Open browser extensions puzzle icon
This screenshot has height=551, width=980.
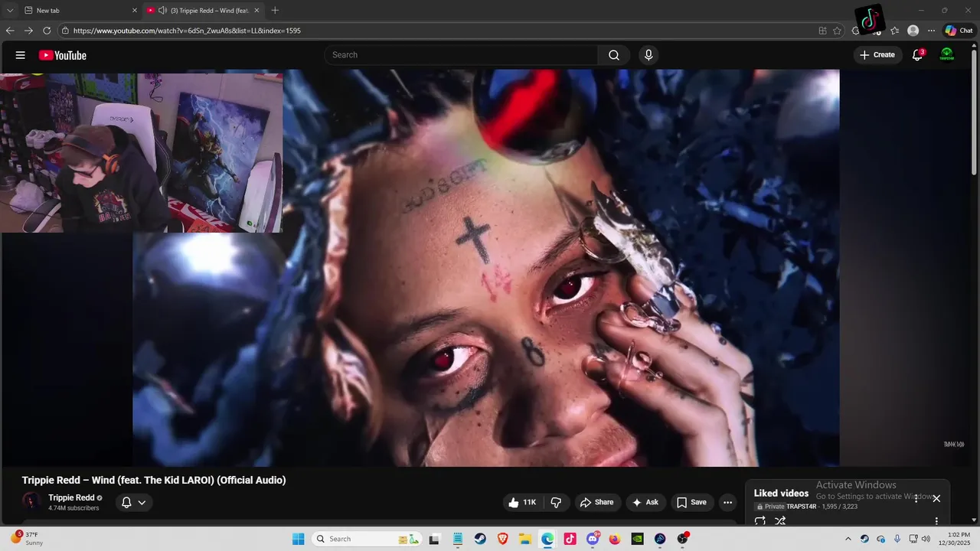(856, 31)
